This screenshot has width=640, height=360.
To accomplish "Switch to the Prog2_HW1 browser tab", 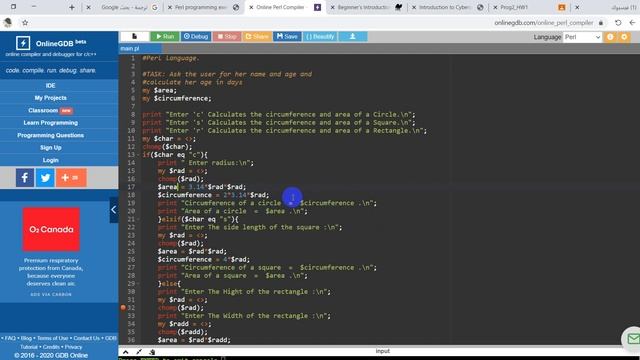I will click(529, 7).
